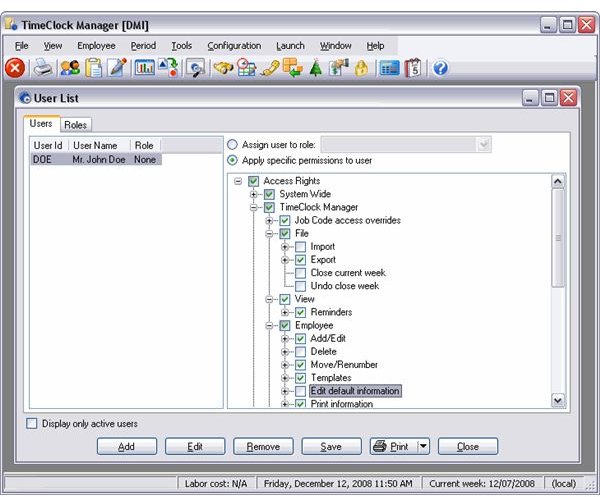Image resolution: width=600 pixels, height=497 pixels.
Task: Click the blue question mark help icon
Action: coord(440,68)
